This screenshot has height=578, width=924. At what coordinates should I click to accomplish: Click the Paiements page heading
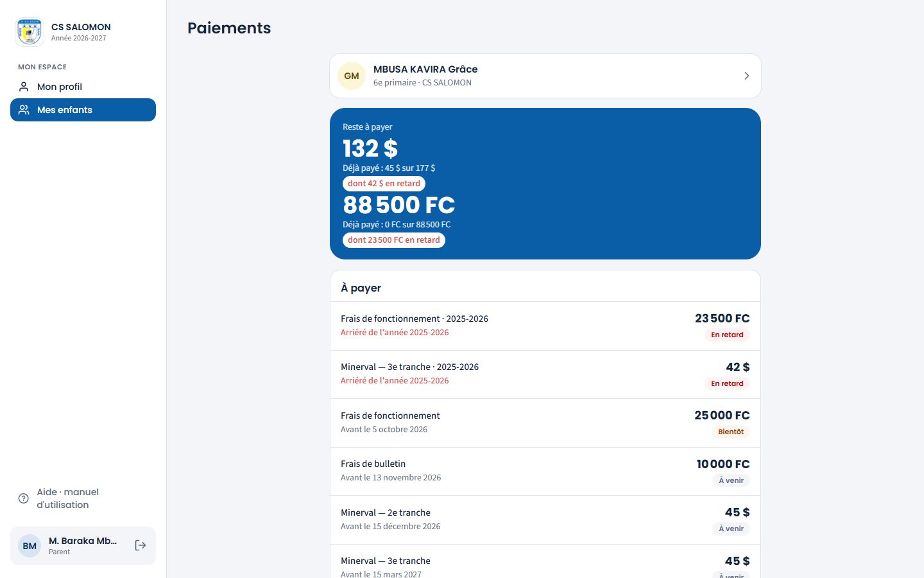[229, 28]
